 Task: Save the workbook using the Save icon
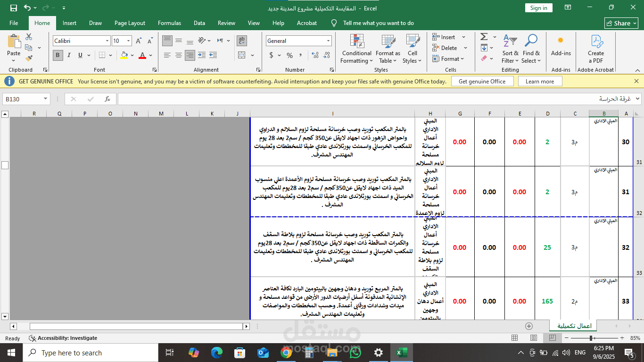pyautogui.click(x=14, y=8)
